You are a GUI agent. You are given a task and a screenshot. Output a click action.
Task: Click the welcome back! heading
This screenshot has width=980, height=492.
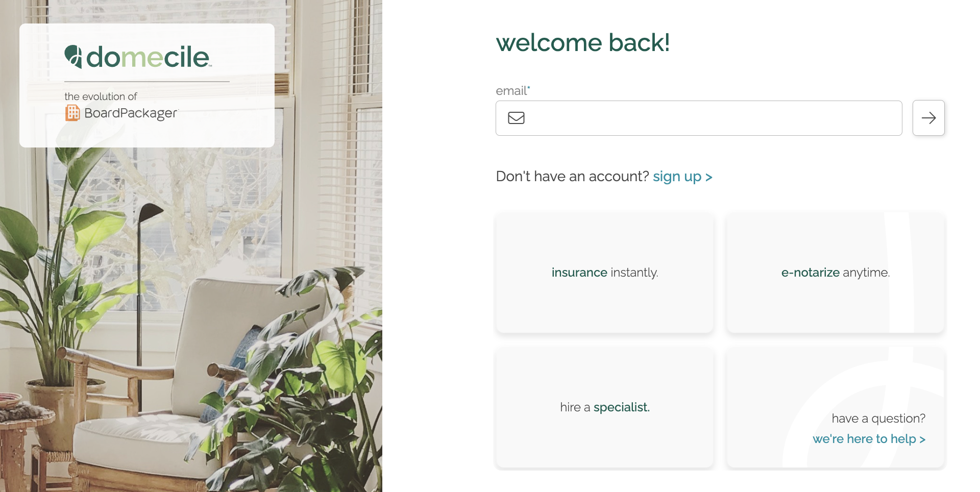point(582,42)
